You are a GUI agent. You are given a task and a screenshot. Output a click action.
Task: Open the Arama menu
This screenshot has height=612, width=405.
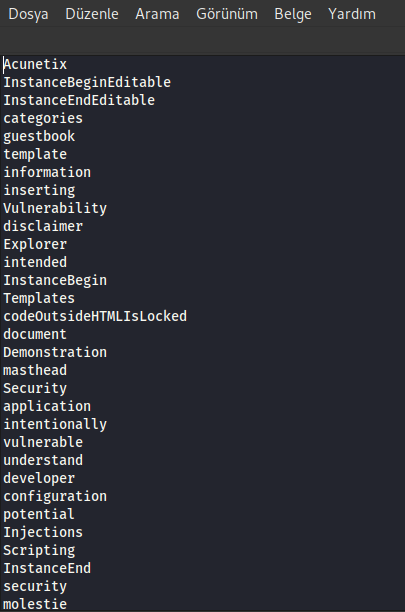[x=157, y=14]
